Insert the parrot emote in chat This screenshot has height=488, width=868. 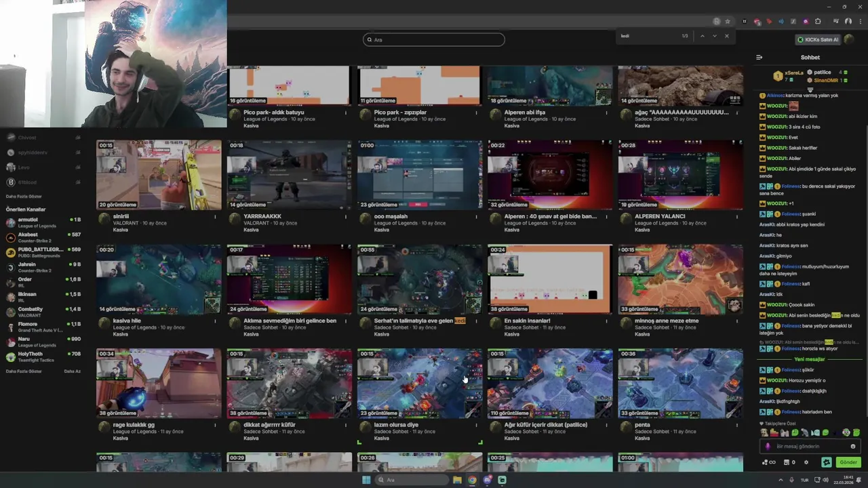[805, 432]
